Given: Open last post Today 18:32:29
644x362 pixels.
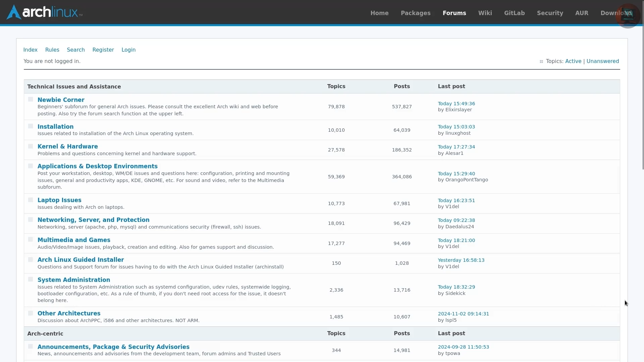Looking at the screenshot, I should point(456,287).
